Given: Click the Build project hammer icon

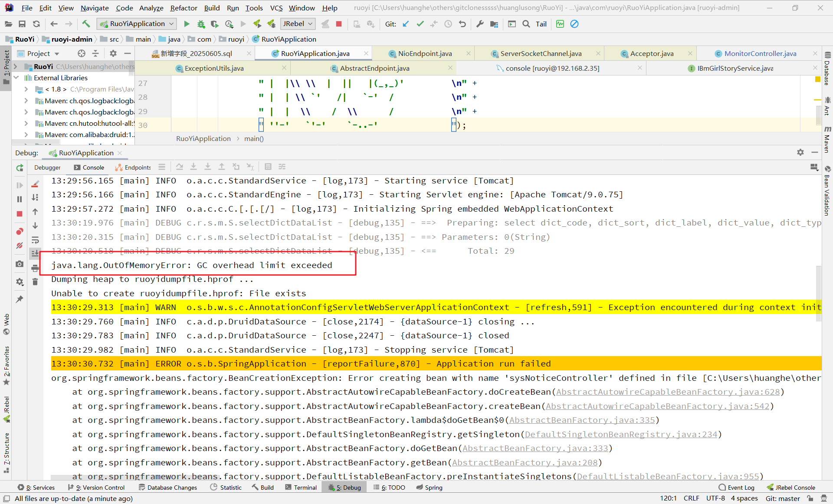Looking at the screenshot, I should point(86,24).
